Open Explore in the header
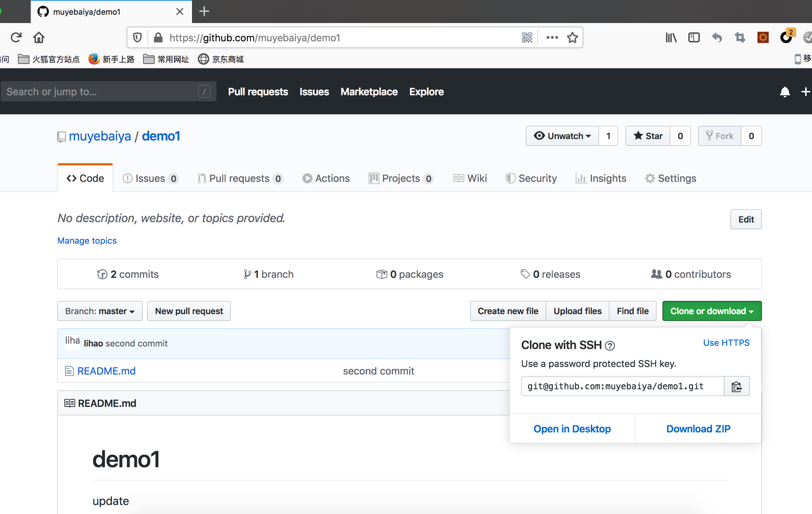Image resolution: width=812 pixels, height=514 pixels. pos(426,92)
